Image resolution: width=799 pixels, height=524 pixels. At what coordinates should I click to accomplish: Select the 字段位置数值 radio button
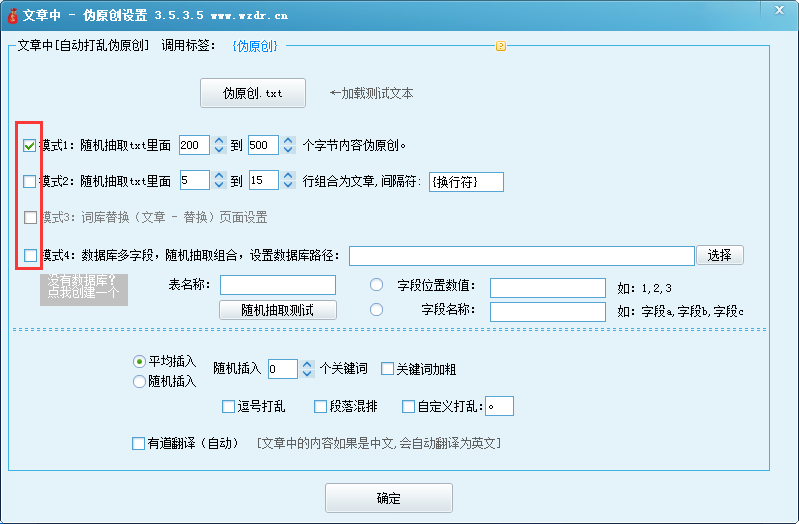pyautogui.click(x=377, y=285)
